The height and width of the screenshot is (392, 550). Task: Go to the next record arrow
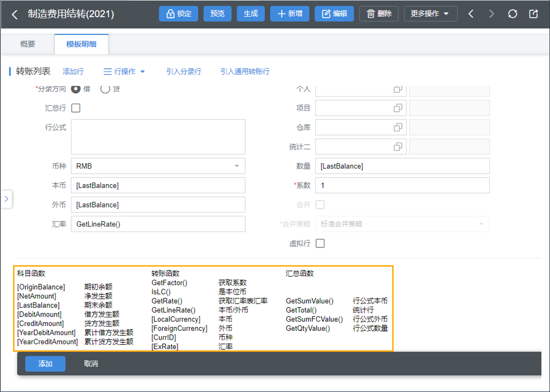492,14
